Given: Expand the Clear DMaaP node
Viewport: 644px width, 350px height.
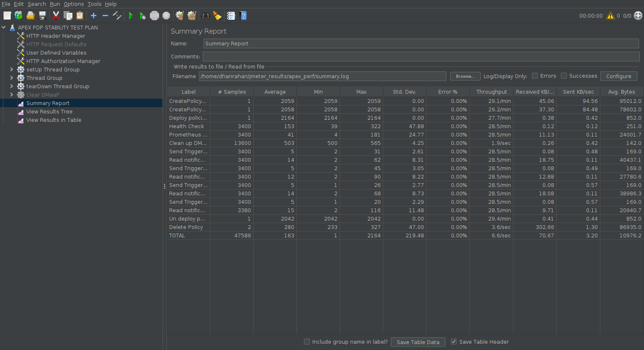Looking at the screenshot, I should [x=12, y=95].
